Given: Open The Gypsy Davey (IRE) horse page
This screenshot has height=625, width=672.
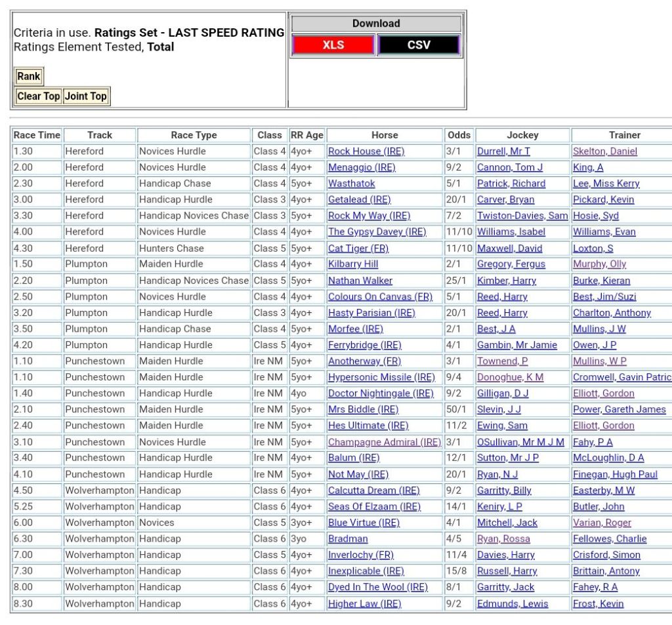Looking at the screenshot, I should pos(377,232).
